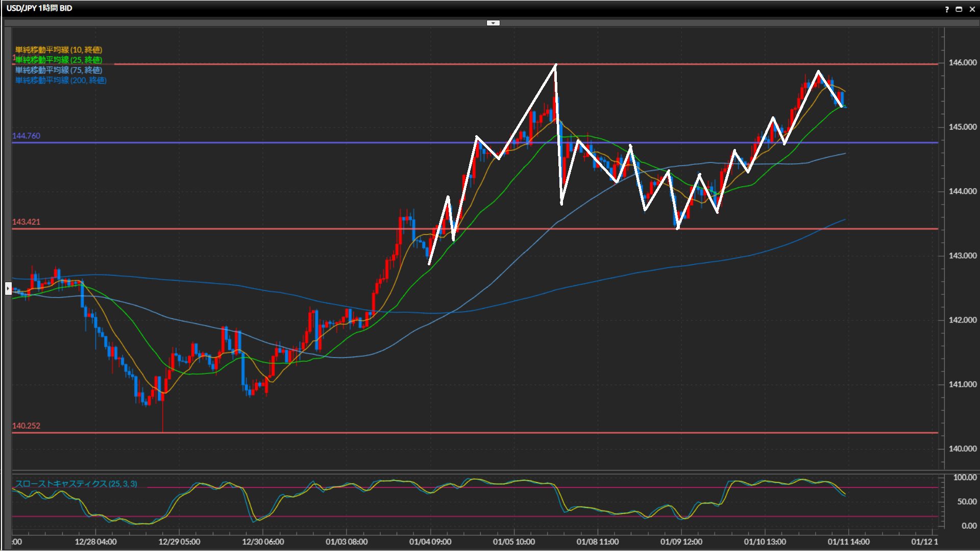Open help with the question mark icon
980x551 pixels.
(x=947, y=9)
